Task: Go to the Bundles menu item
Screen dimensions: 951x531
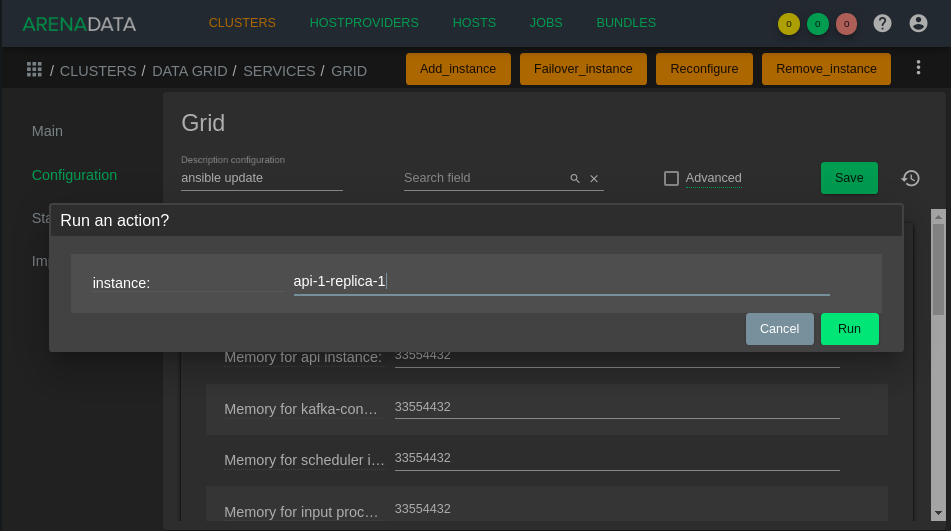Action: click(626, 22)
